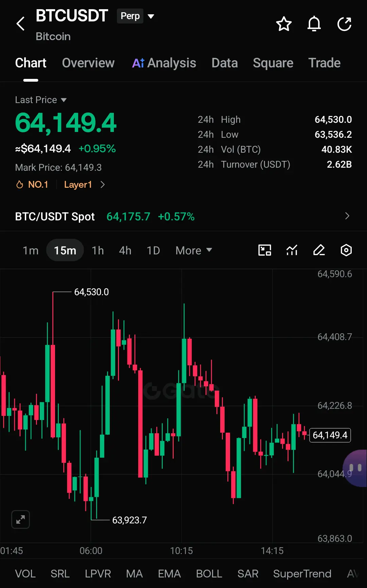Viewport: 367px width, 588px height.
Task: Tap the 64,530.0 high marker on chart
Action: (91, 292)
